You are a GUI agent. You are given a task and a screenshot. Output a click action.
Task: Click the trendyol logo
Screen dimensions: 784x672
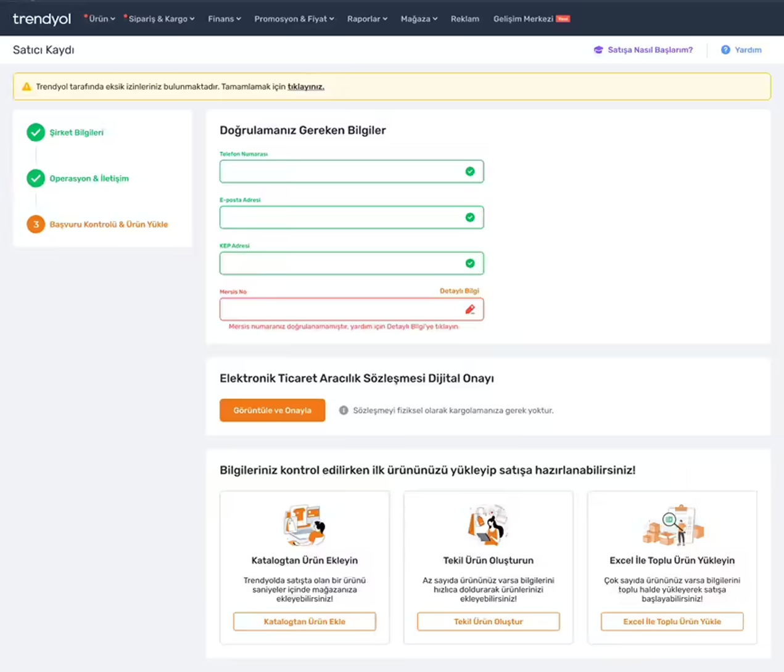pyautogui.click(x=42, y=19)
